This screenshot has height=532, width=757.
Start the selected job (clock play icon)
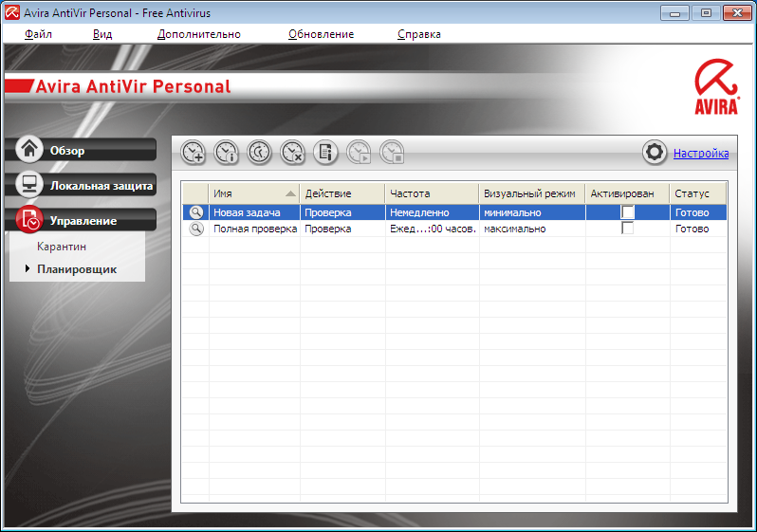[x=359, y=153]
